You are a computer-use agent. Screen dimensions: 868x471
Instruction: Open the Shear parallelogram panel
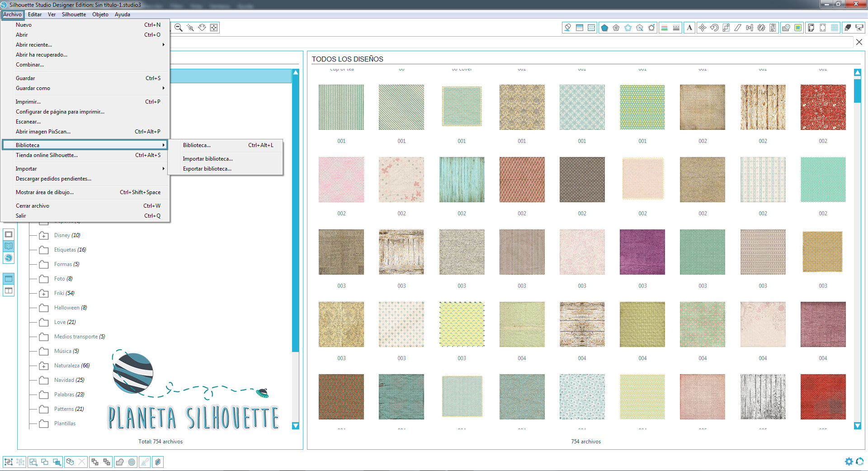click(x=738, y=28)
